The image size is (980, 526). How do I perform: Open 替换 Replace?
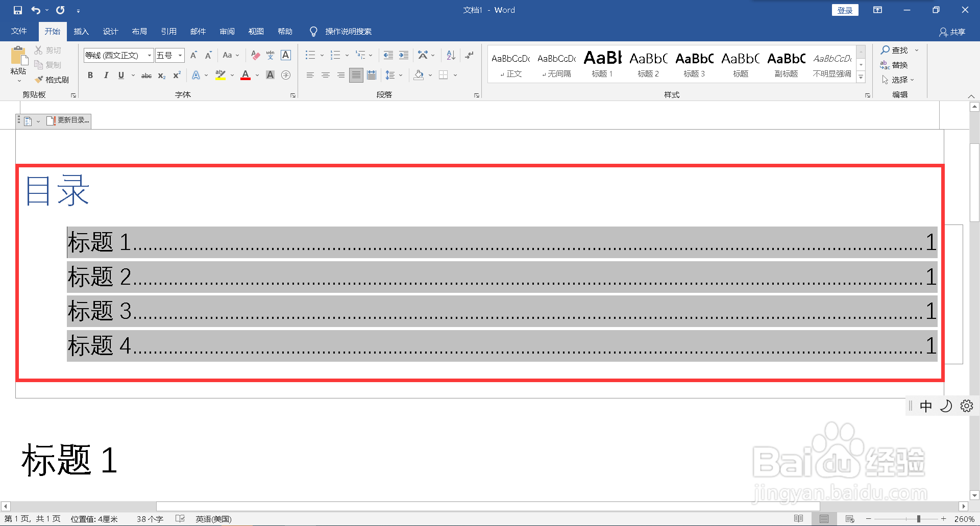coord(894,65)
